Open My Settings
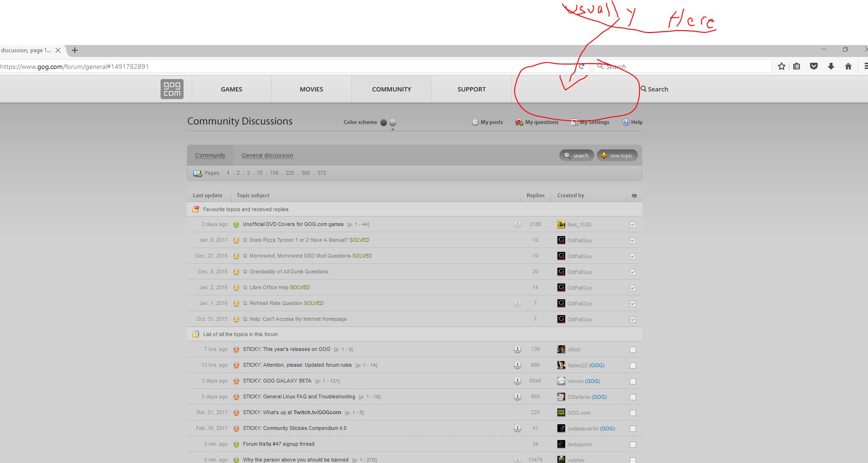 [590, 122]
